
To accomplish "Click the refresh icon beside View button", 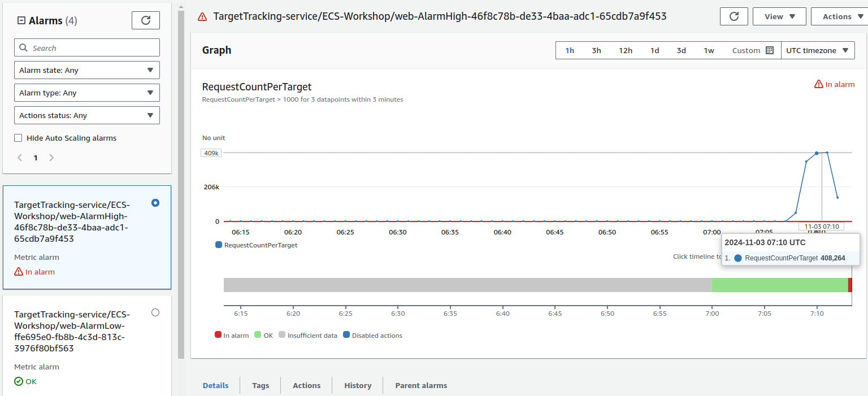I will (734, 16).
